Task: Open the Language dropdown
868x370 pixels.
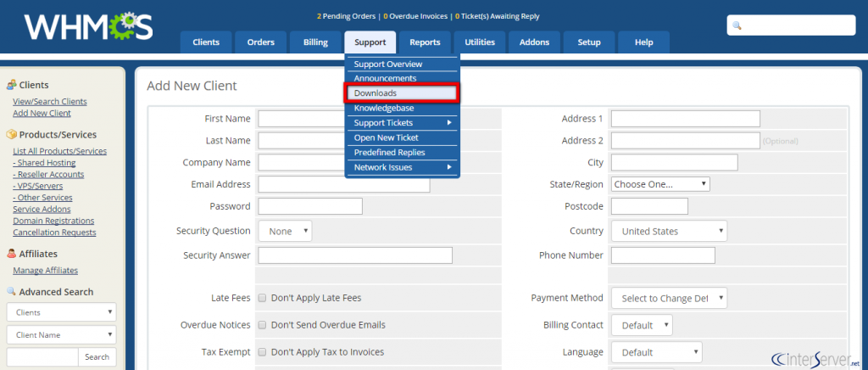Action: point(657,352)
